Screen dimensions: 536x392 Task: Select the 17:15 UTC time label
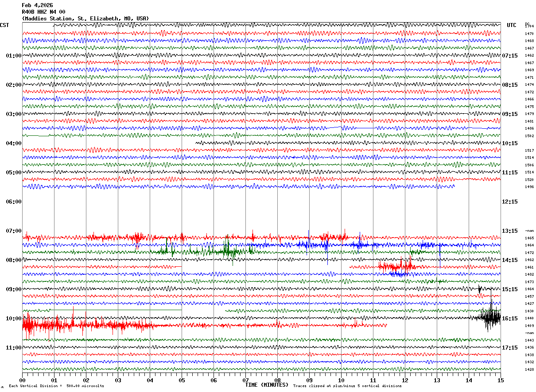point(510,348)
